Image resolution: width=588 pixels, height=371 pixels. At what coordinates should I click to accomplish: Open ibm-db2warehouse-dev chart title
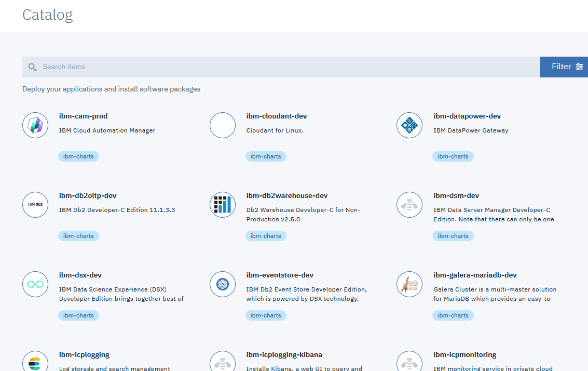(287, 196)
